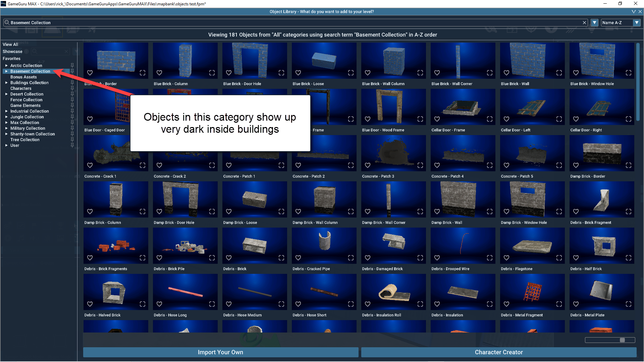Open fullscreen preview of Damp Brick - Wall
This screenshot has width=644, height=362.
(490, 212)
